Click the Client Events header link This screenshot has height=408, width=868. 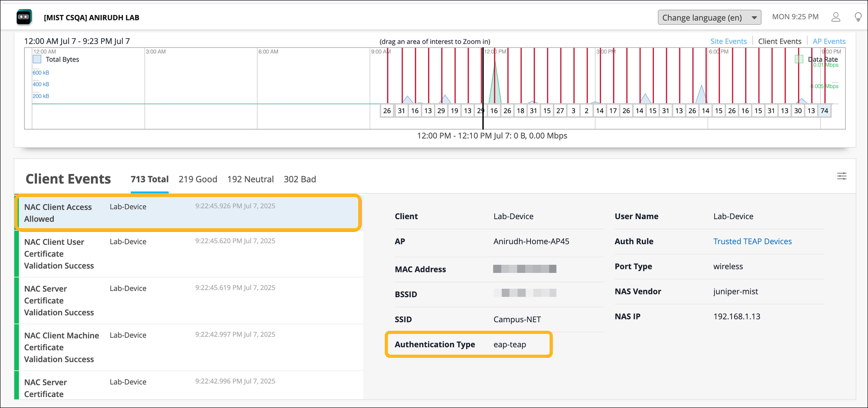click(x=780, y=41)
